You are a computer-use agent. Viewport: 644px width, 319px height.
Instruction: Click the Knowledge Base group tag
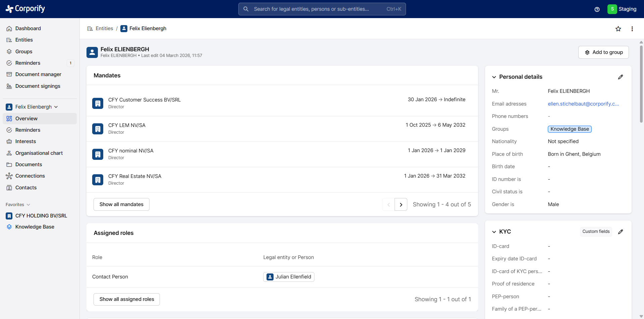tap(570, 129)
